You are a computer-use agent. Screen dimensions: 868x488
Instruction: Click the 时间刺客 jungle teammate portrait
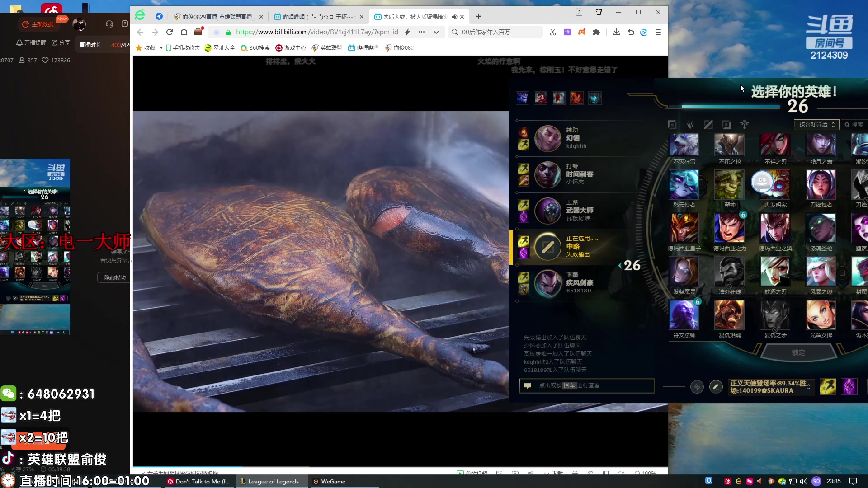coord(548,175)
